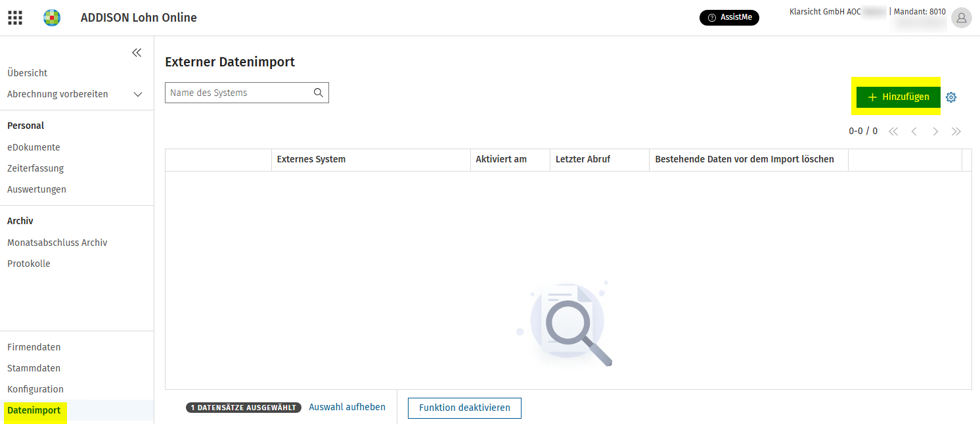This screenshot has width=980, height=424.
Task: Click the 0-0 / 0 pagination counter
Action: tap(863, 131)
